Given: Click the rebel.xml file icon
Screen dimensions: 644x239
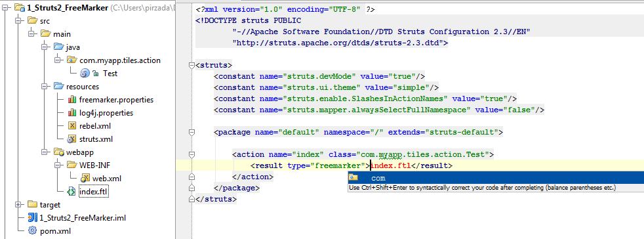Looking at the screenshot, I should 71,126.
